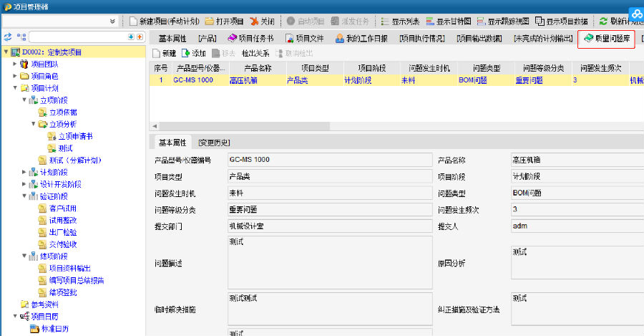Open a project with 打开项目
Viewport: 644px width, 336px height.
(x=224, y=21)
